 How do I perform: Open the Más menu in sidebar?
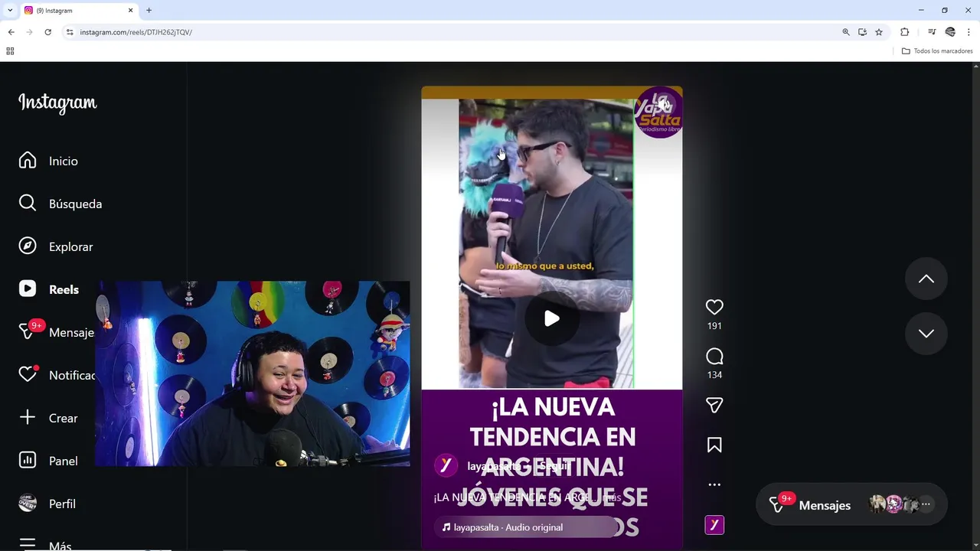[x=44, y=545]
